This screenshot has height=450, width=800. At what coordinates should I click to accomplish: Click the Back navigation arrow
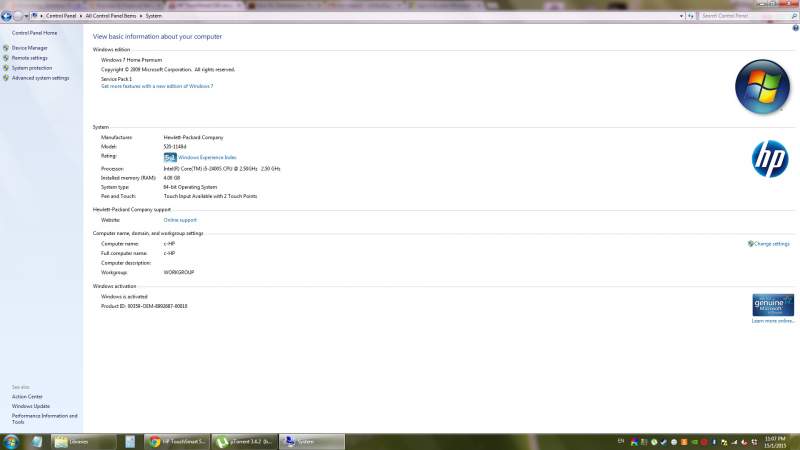(x=6, y=16)
